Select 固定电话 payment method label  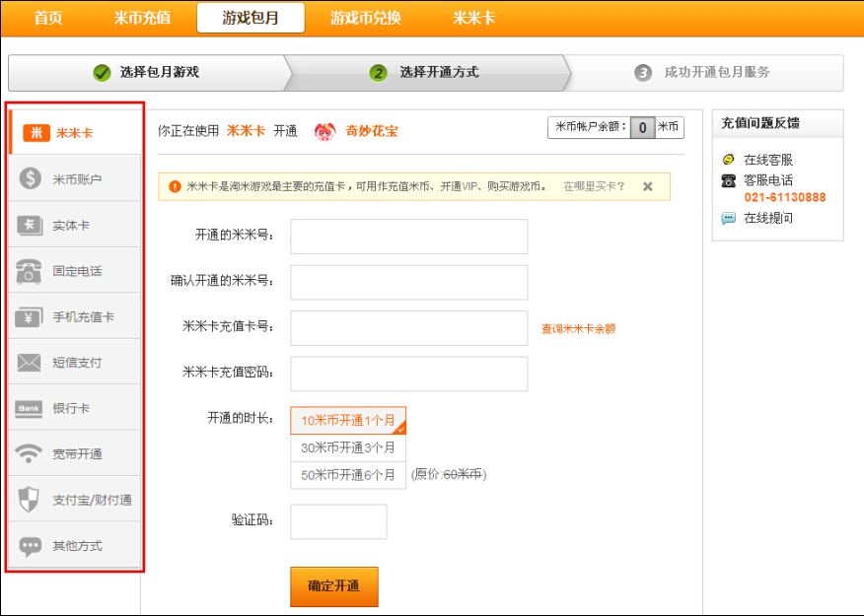click(77, 271)
